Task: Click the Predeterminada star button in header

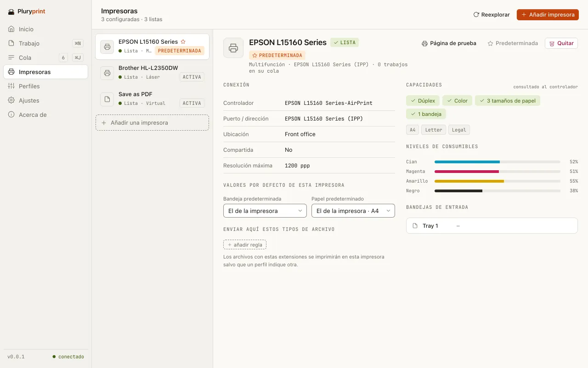Action: [x=513, y=43]
